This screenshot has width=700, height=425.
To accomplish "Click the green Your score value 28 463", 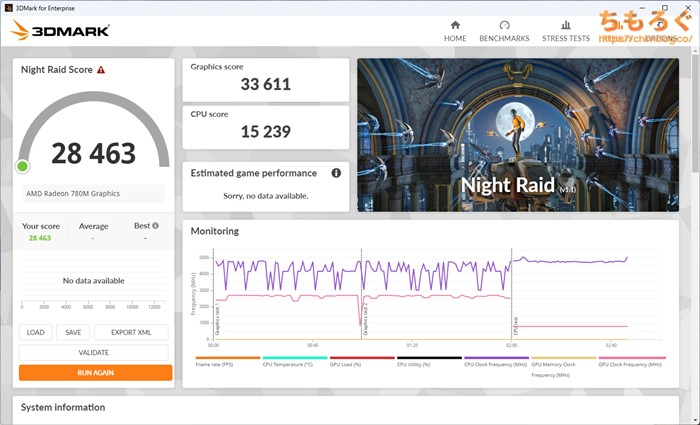I will 40,238.
